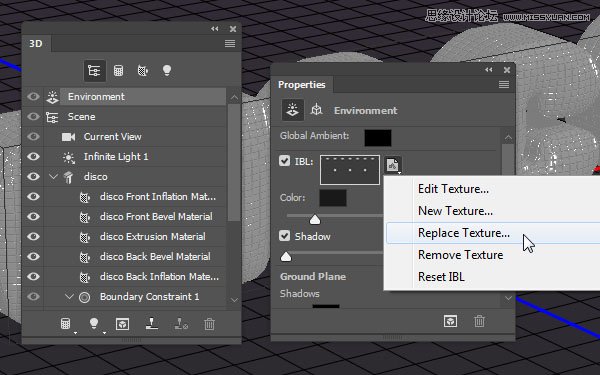Click Render icon in Properties panel

pos(450,321)
